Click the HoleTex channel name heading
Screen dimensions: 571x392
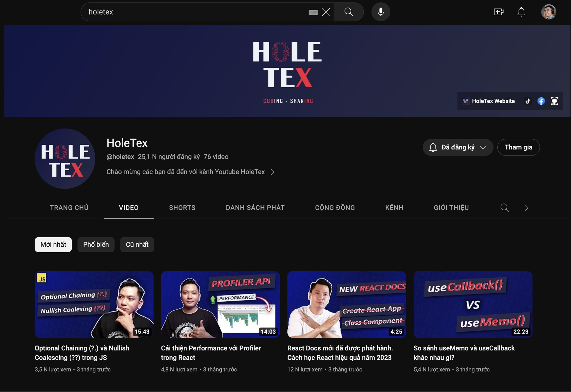pos(127,143)
